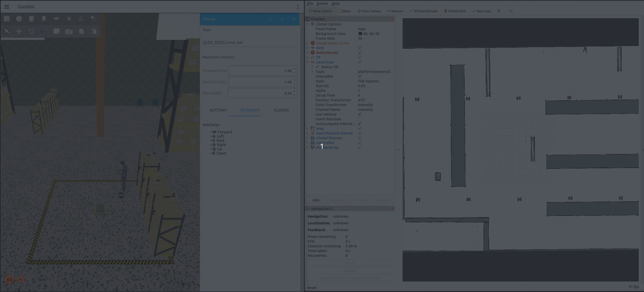
Task: Disable the Map display checkbox
Action: click(359, 129)
